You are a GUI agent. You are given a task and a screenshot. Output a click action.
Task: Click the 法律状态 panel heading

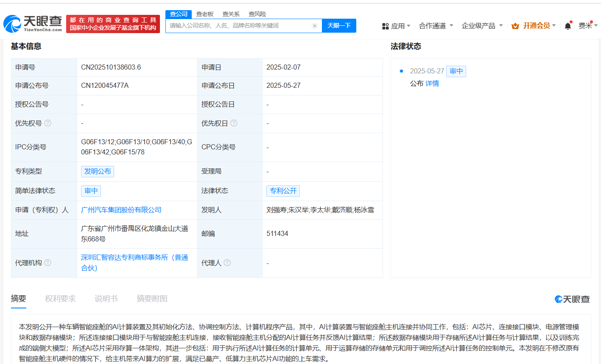[406, 46]
